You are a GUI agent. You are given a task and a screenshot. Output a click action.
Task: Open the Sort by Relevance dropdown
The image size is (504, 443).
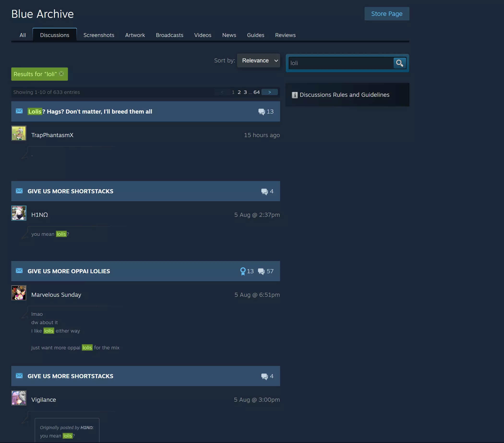click(x=258, y=61)
